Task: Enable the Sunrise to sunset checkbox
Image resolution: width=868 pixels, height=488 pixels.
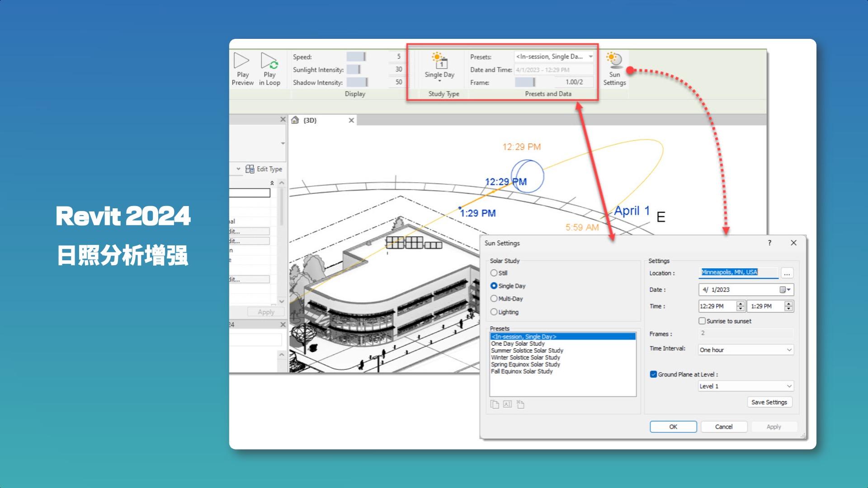Action: tap(702, 321)
